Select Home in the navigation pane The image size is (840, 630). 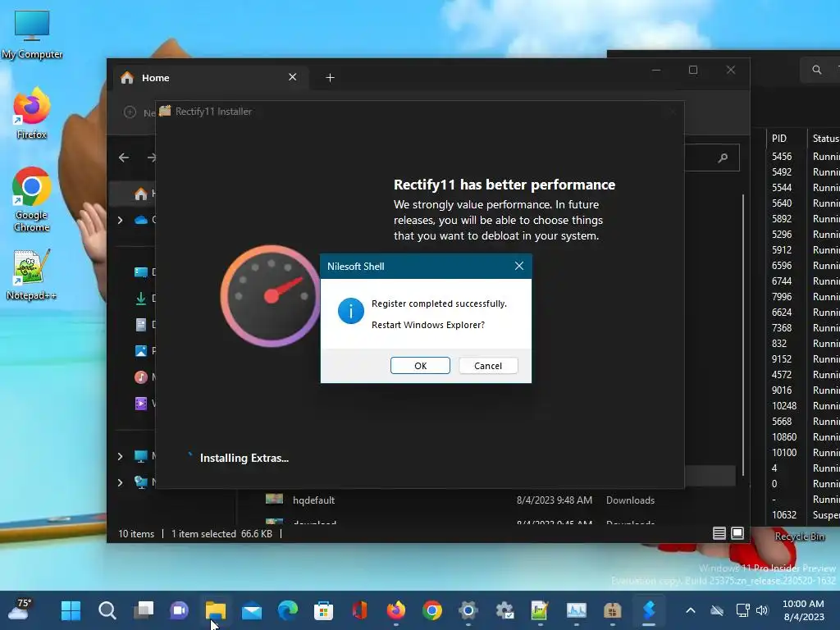coord(141,194)
